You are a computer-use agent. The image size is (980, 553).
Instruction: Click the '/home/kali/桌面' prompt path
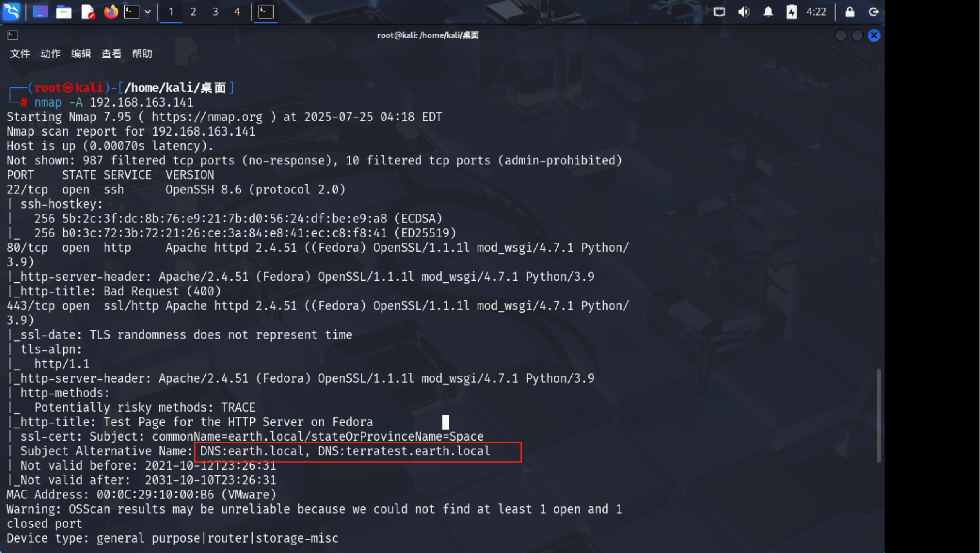click(175, 88)
